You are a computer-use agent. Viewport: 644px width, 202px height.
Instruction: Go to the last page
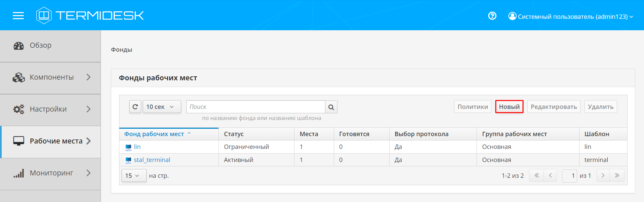pos(617,175)
